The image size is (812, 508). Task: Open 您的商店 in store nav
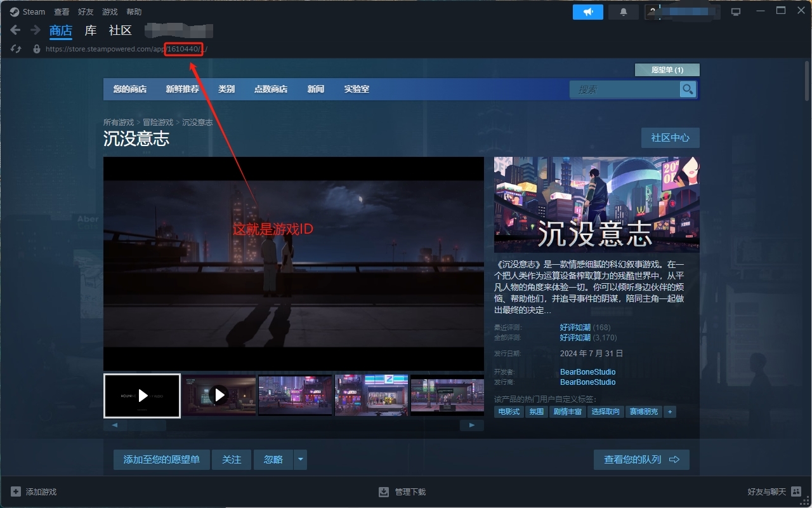[130, 89]
